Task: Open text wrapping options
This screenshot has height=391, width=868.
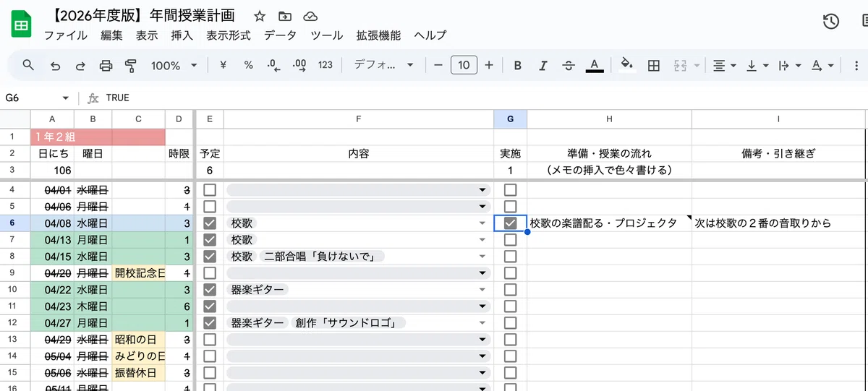Action: click(789, 66)
